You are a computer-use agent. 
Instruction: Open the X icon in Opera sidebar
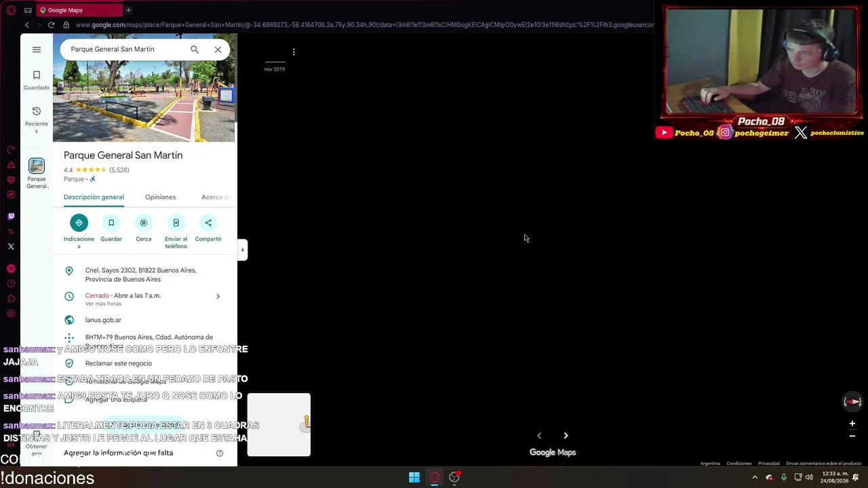point(11,247)
